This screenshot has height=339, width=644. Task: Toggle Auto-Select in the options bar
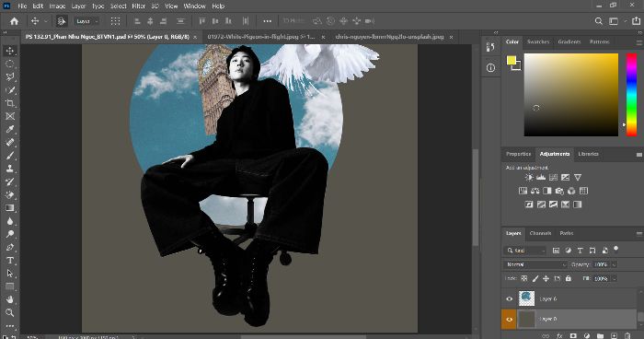(62, 21)
